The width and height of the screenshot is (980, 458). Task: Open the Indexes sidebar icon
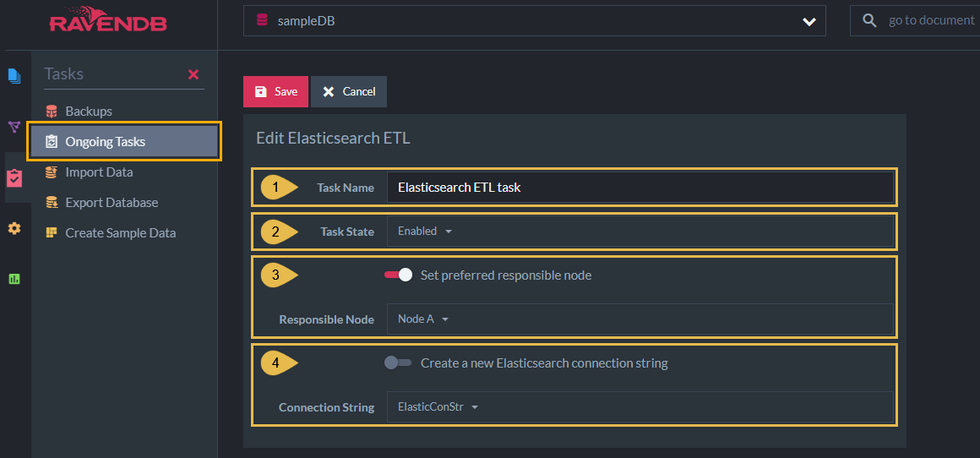[x=14, y=127]
